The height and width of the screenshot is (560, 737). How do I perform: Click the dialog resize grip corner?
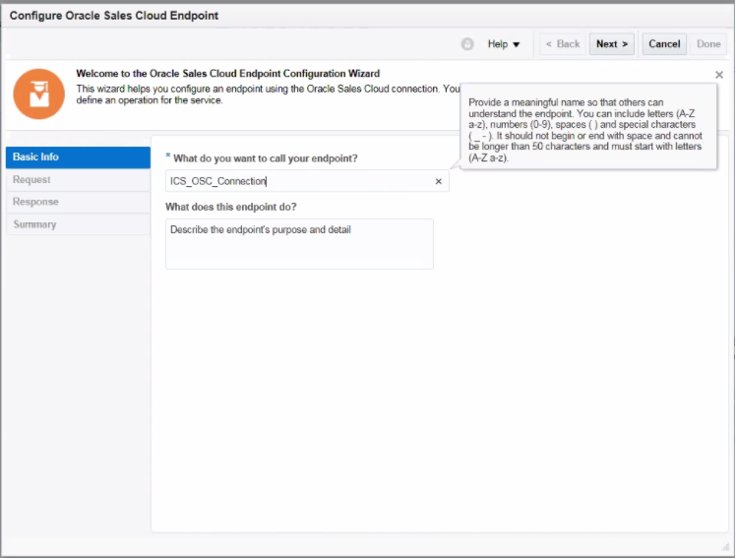[724, 547]
